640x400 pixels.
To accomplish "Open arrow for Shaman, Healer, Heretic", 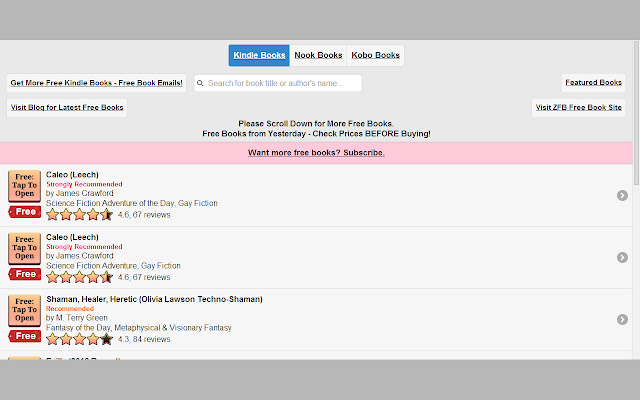I will [622, 320].
